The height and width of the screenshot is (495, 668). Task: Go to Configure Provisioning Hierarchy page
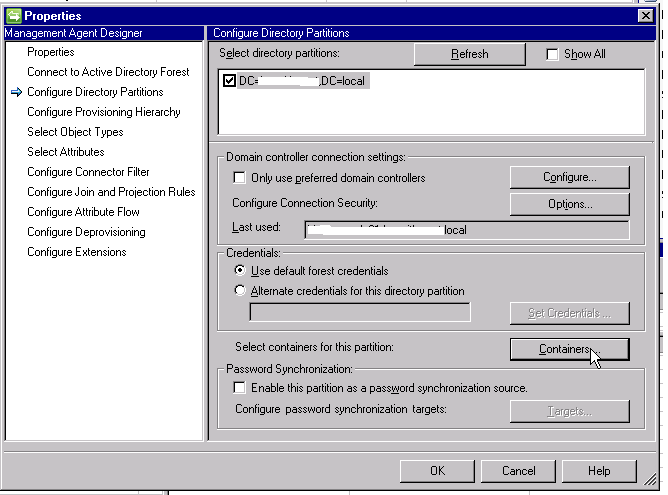point(104,112)
